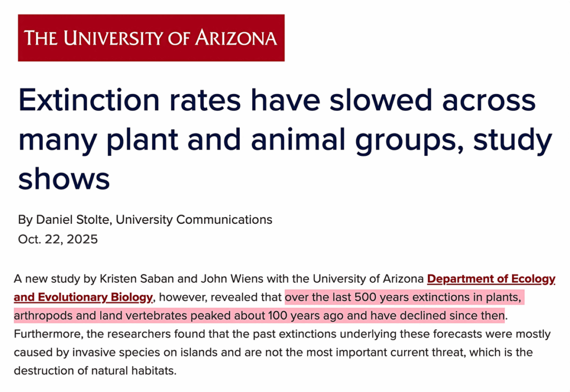570x392 pixels.
Task: Click the "and Evolutionary Biology" link text
Action: (x=83, y=297)
